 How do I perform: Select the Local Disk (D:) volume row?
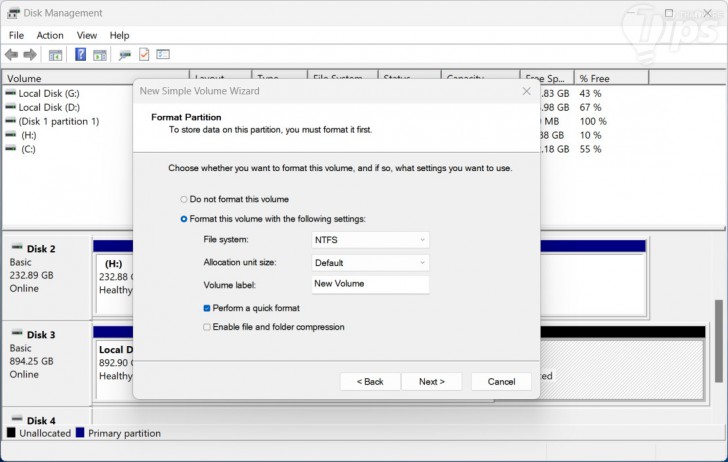point(49,107)
